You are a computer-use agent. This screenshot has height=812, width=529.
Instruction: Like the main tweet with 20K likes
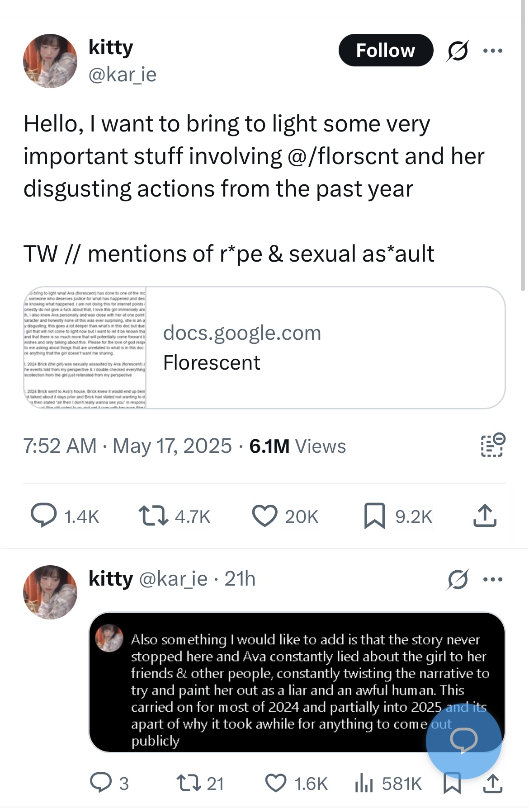285,516
